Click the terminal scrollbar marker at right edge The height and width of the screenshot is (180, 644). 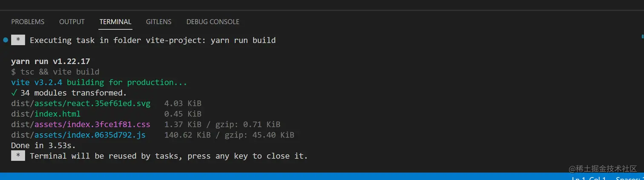click(x=642, y=37)
